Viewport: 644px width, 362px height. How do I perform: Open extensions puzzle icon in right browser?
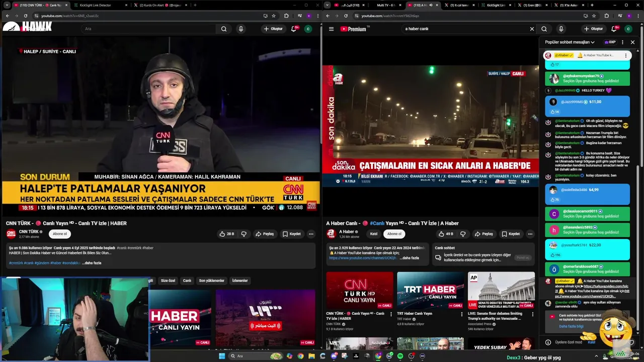coord(607,16)
